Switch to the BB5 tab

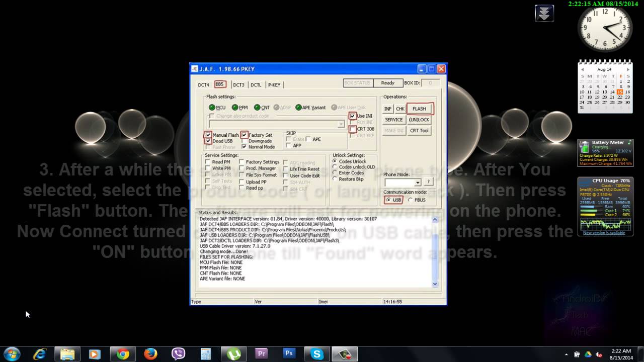coord(219,84)
